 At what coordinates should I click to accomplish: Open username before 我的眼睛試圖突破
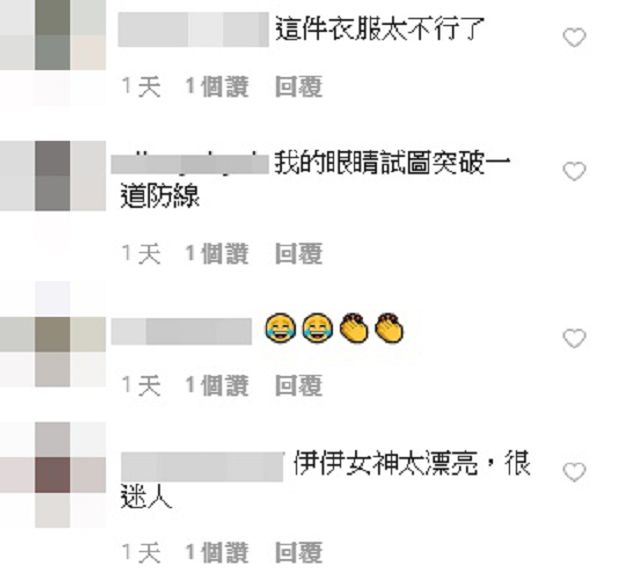click(190, 165)
